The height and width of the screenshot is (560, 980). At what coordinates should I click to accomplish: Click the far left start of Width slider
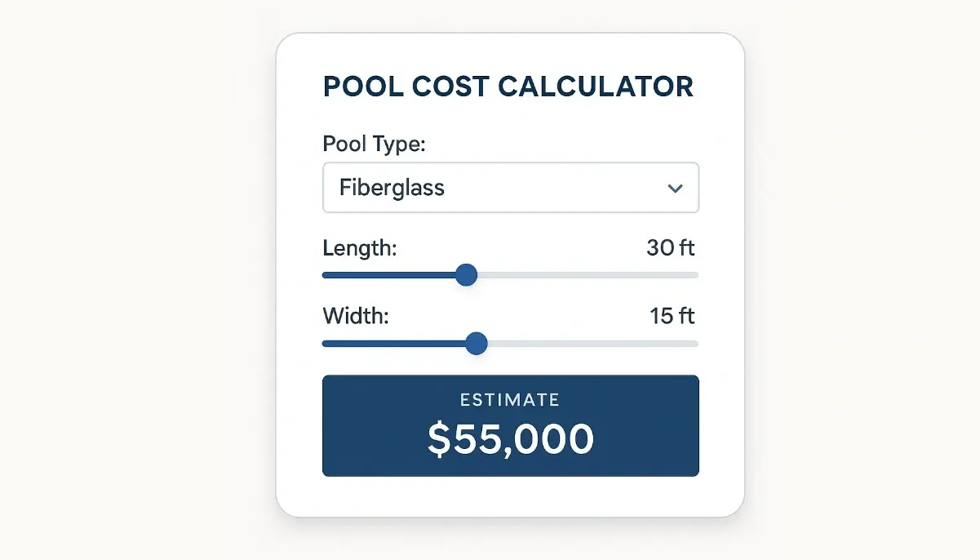click(326, 344)
